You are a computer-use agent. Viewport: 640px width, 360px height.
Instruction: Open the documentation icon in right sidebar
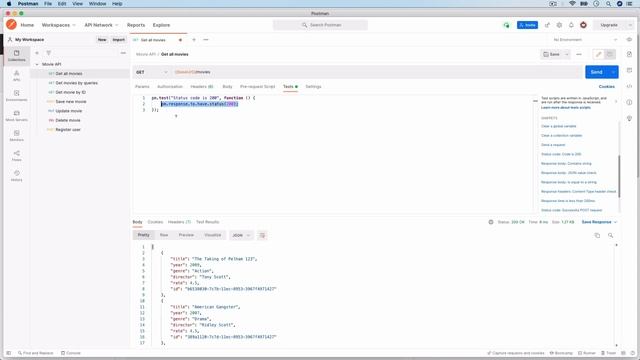click(x=629, y=54)
